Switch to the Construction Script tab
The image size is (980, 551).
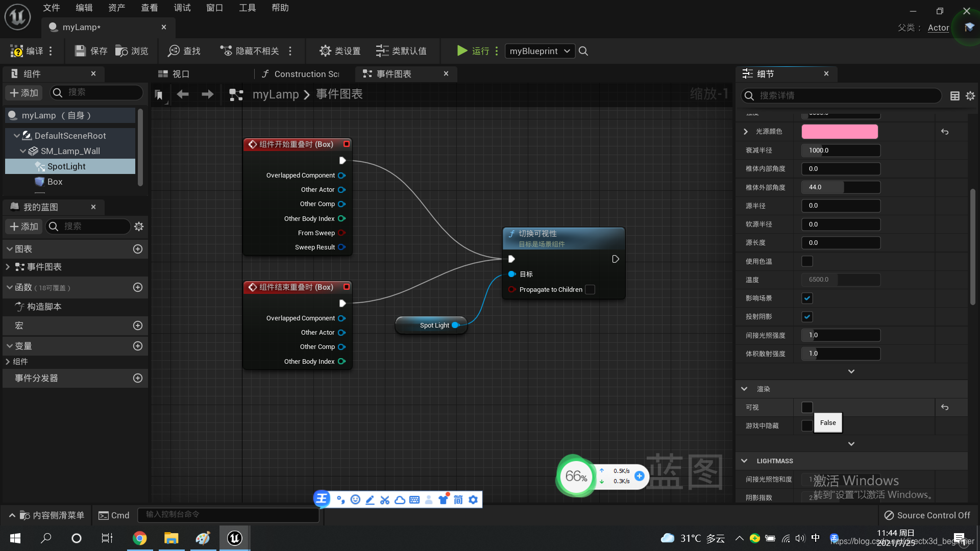[x=301, y=74]
